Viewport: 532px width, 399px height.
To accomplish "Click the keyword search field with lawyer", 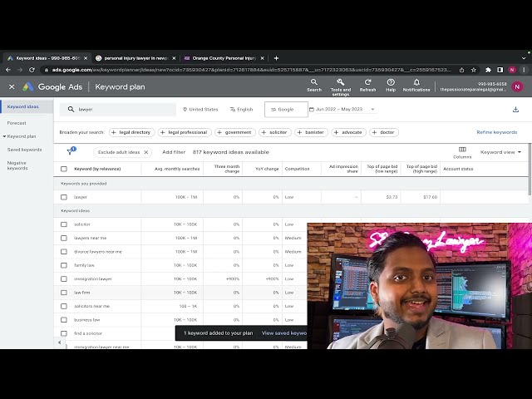I will tap(118, 109).
